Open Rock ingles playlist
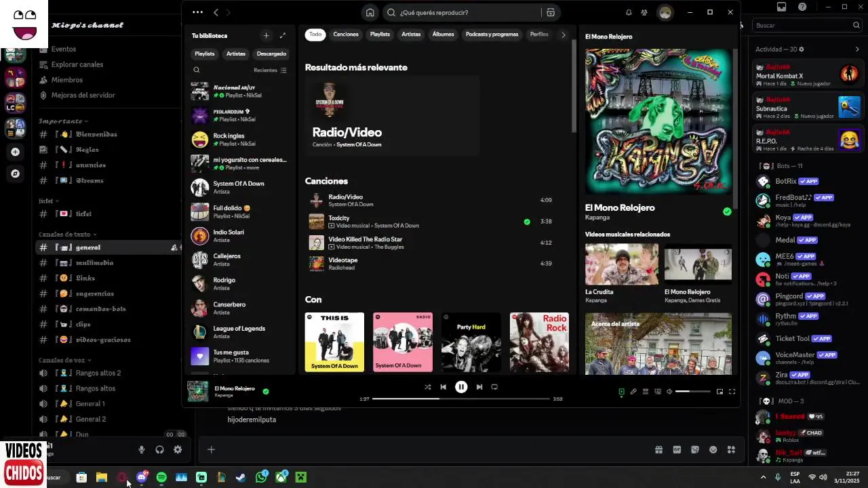Screen dimensions: 868x488 [x=241, y=140]
